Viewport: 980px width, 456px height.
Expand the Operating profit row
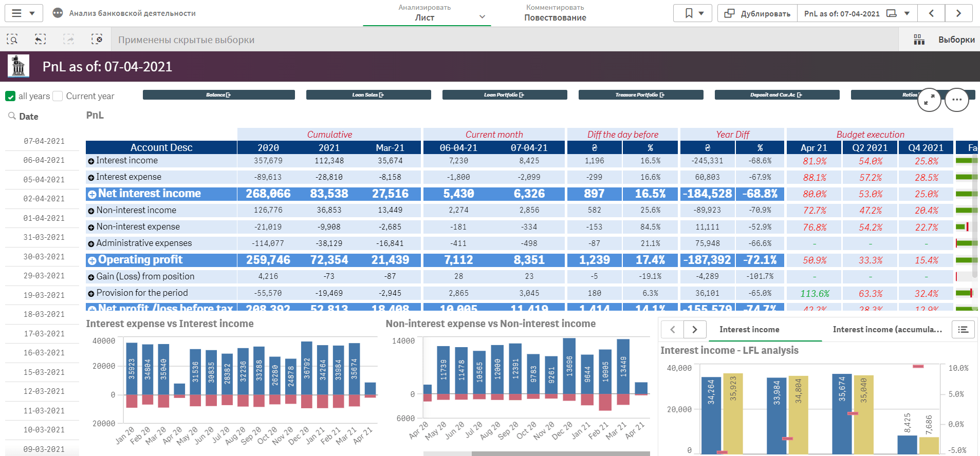pyautogui.click(x=92, y=260)
